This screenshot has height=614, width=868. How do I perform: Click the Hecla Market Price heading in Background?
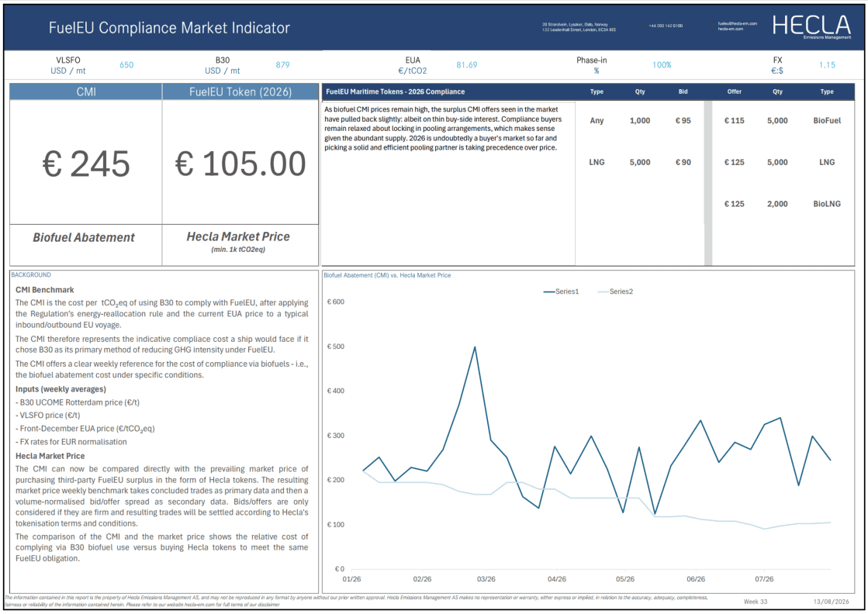(50, 457)
